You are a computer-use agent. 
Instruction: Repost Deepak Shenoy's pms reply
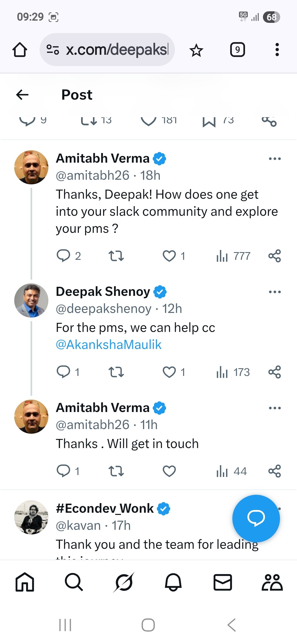click(116, 372)
